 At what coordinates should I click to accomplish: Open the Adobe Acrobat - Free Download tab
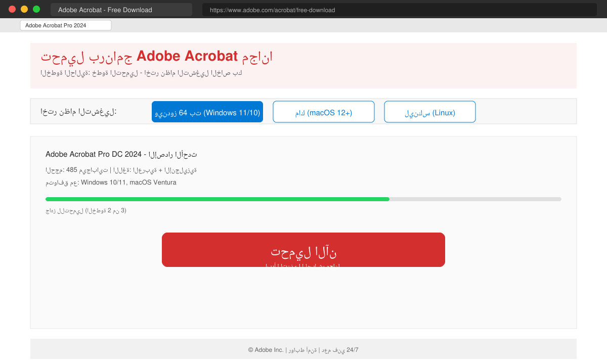tap(121, 10)
